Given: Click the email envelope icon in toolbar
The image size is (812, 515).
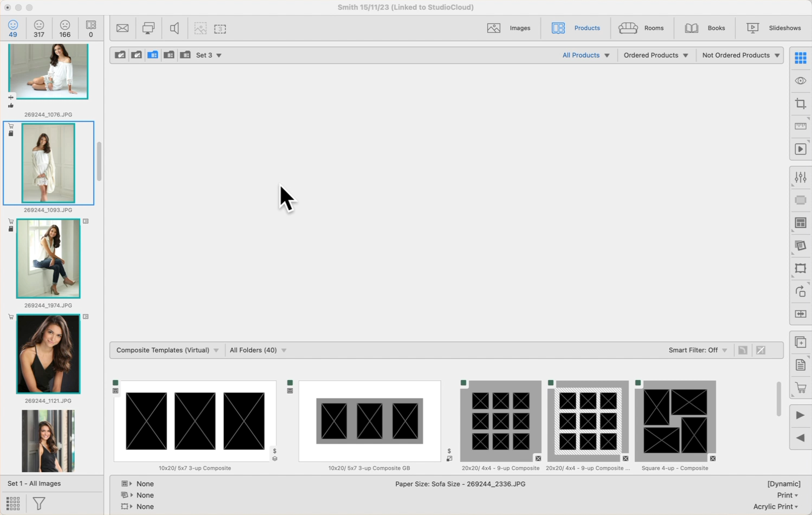Looking at the screenshot, I should (123, 28).
